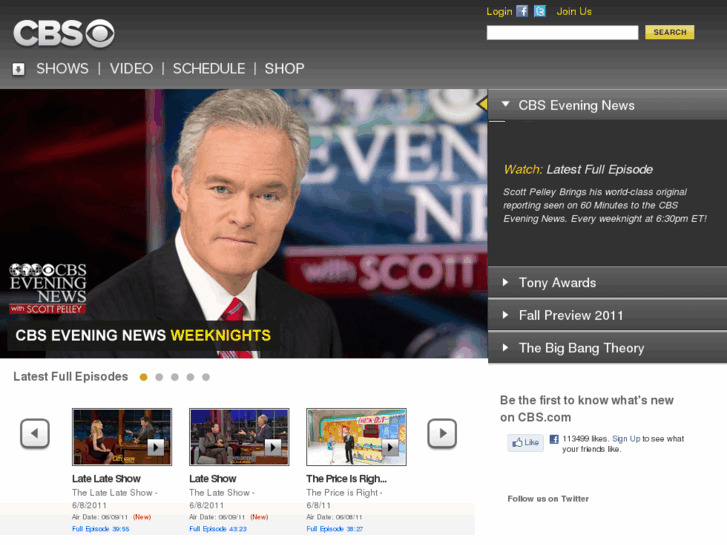The height and width of the screenshot is (545, 727).
Task: Open the SHOP menu
Action: [284, 69]
